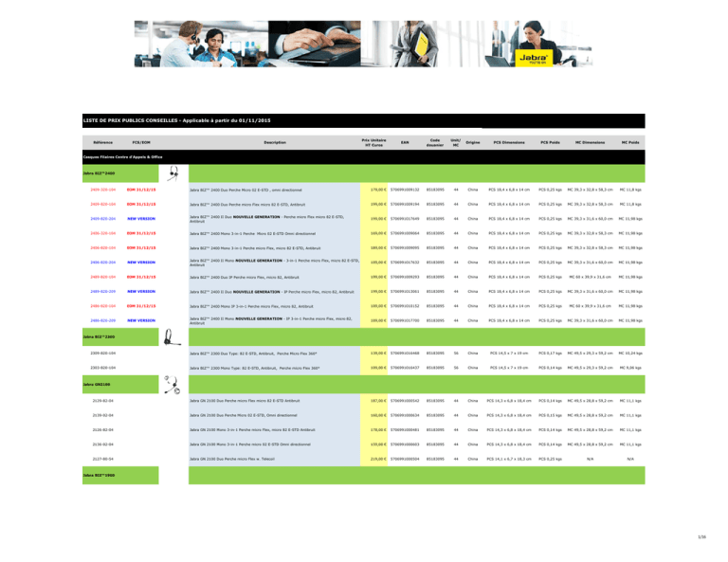Click the 'EAN' column header
This screenshot has height=562, width=728.
(x=405, y=142)
